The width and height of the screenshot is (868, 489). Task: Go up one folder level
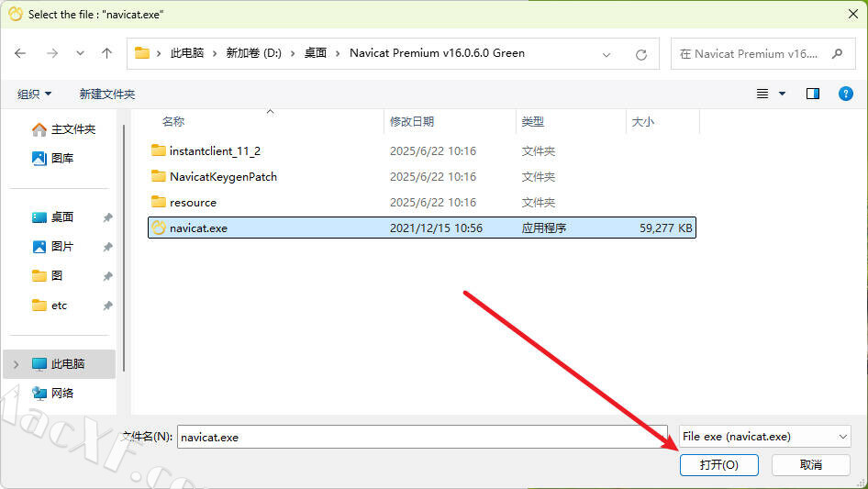106,53
